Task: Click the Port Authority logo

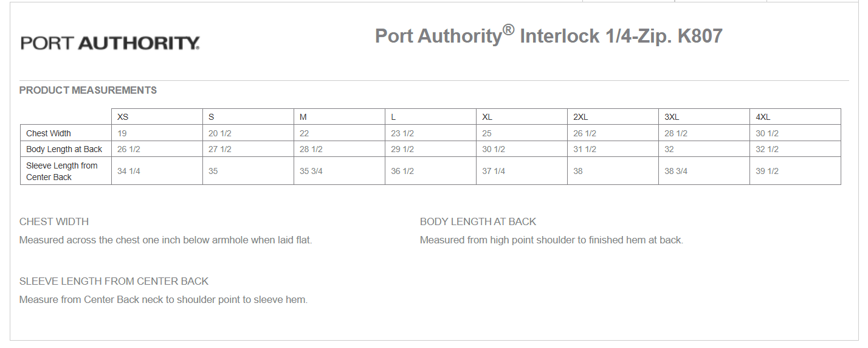Action: point(110,43)
